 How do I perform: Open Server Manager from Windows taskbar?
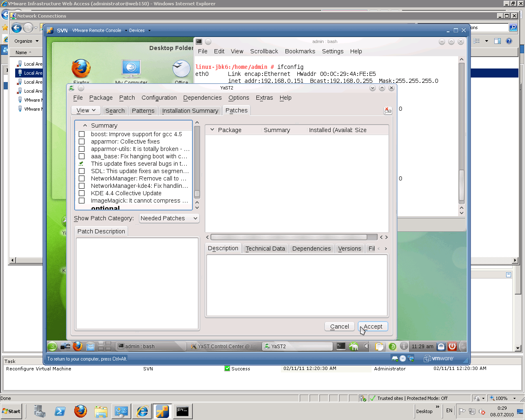[40, 411]
